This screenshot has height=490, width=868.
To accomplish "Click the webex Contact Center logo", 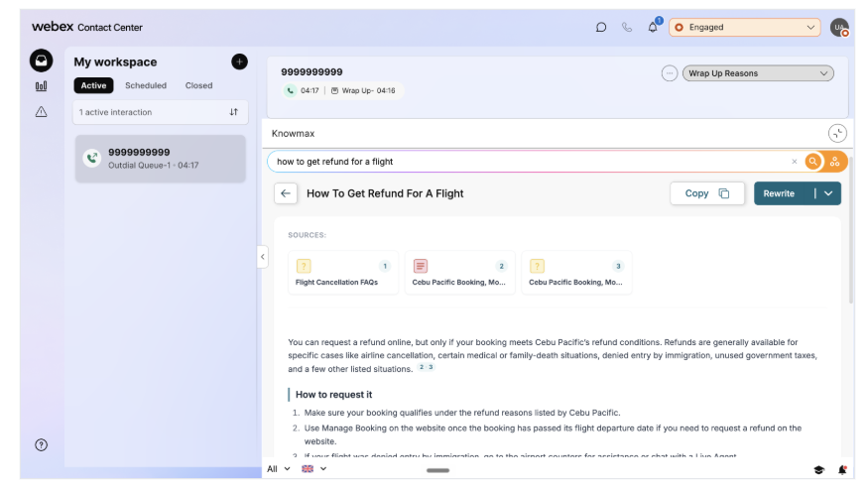I will coord(87,27).
